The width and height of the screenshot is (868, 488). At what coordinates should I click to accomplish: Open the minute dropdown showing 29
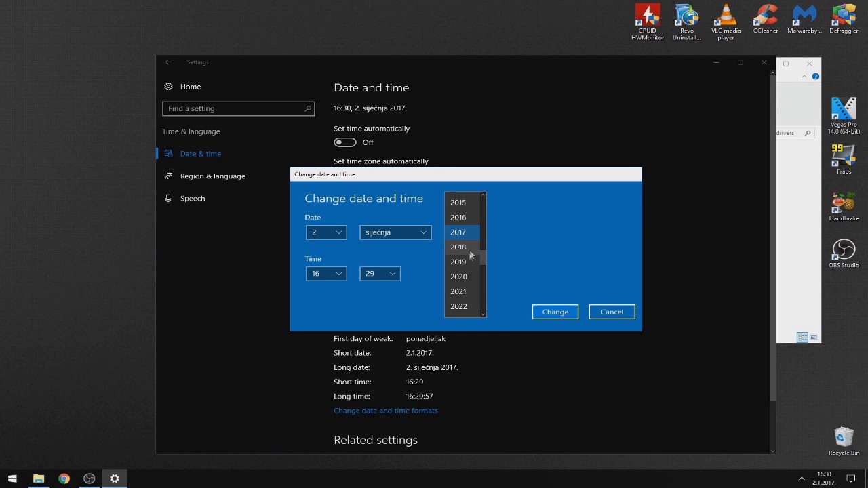[x=380, y=274]
